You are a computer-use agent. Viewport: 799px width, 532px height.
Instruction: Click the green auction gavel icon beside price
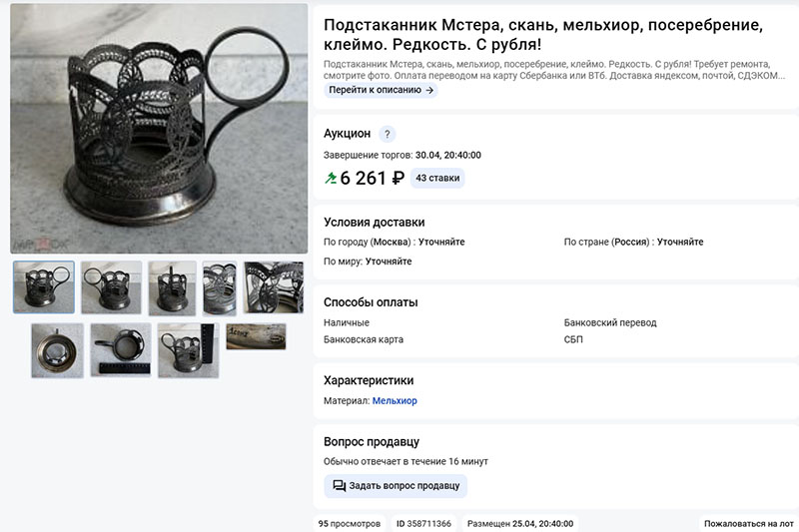331,179
